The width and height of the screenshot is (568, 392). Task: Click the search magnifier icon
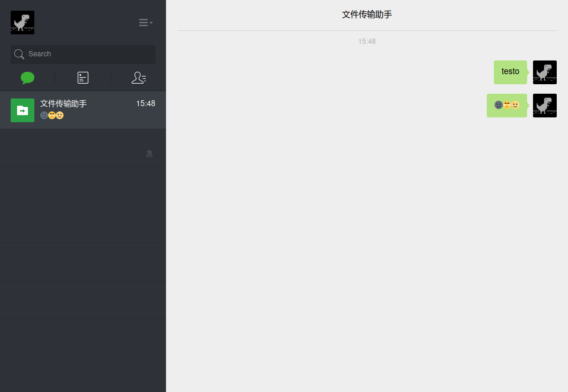[19, 54]
